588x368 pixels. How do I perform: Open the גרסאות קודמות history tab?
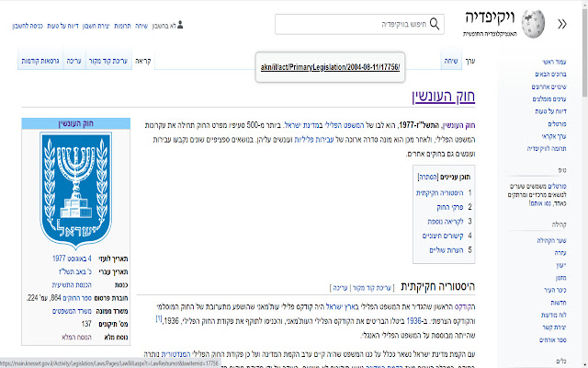click(40, 61)
